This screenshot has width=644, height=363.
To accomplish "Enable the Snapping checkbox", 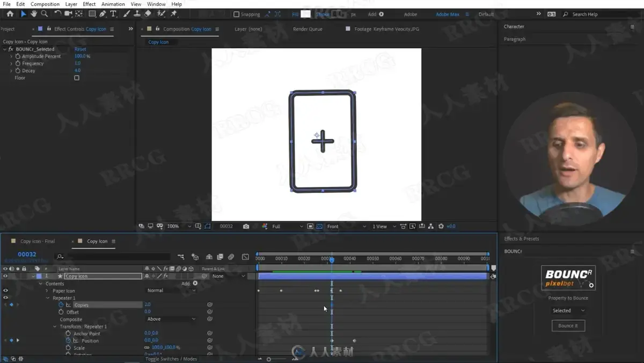I will 236,14.
